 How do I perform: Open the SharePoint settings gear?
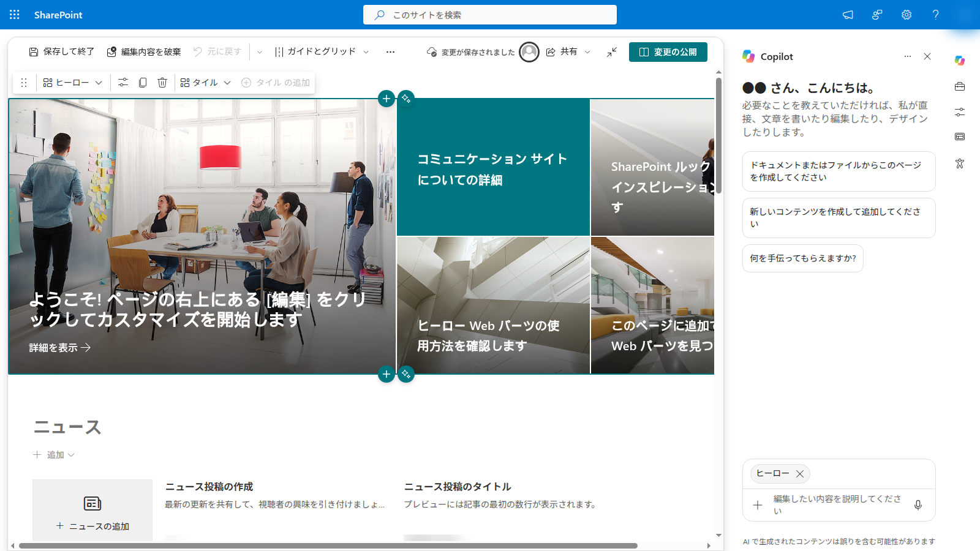907,15
